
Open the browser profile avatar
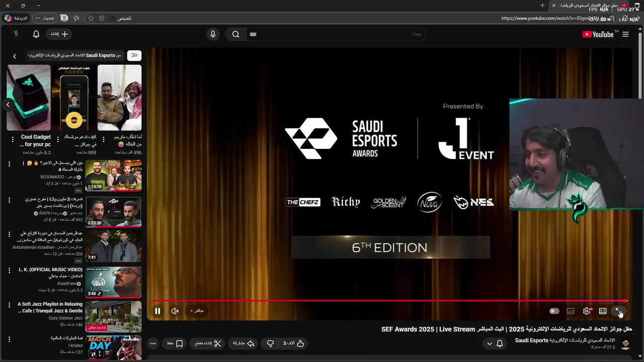(x=64, y=18)
